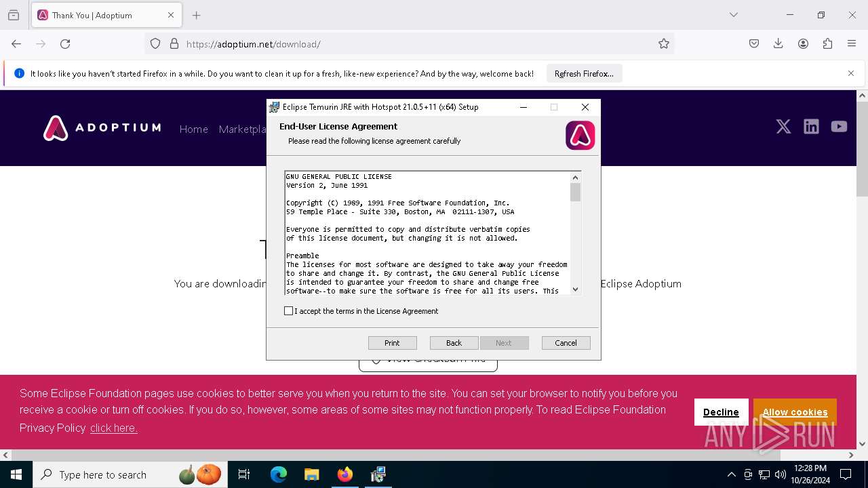Open Marketplace in Adoptium navigation
The image size is (868, 488).
pyautogui.click(x=242, y=129)
